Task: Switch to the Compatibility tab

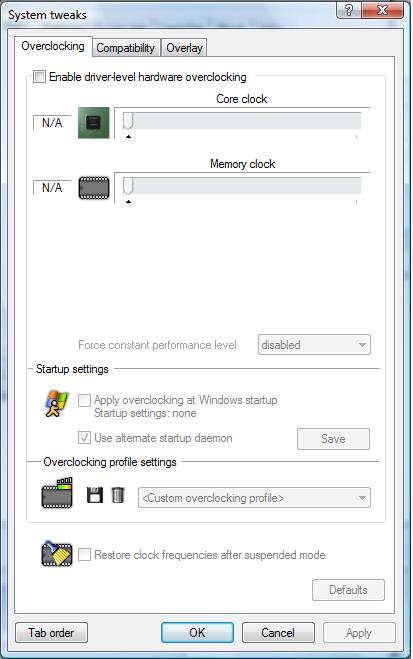Action: tap(126, 48)
